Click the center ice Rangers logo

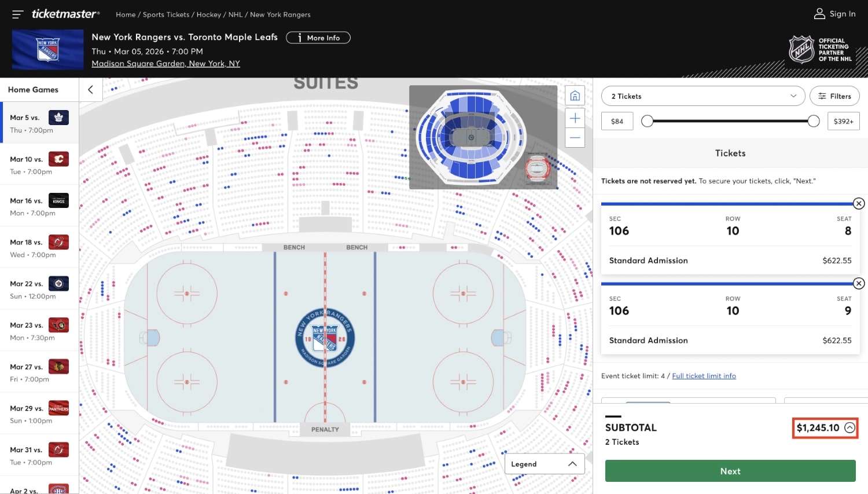pyautogui.click(x=325, y=338)
